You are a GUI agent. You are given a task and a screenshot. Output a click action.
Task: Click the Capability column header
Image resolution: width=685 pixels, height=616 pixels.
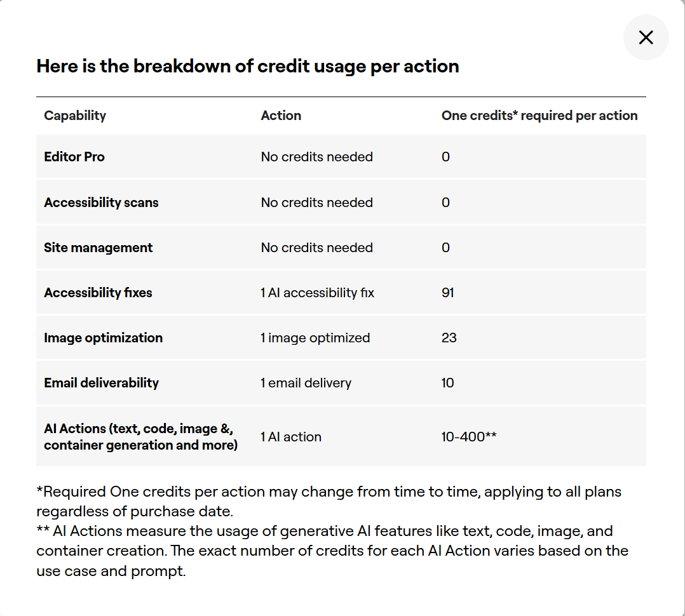pyautogui.click(x=75, y=116)
